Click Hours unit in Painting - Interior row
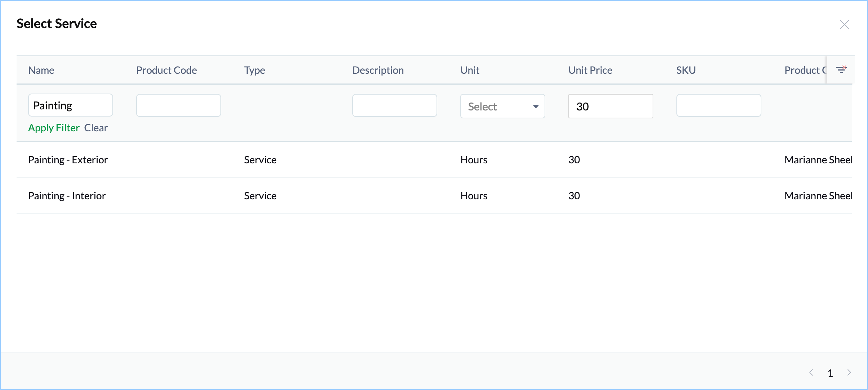Screen dimensions: 868x390 click(x=474, y=196)
